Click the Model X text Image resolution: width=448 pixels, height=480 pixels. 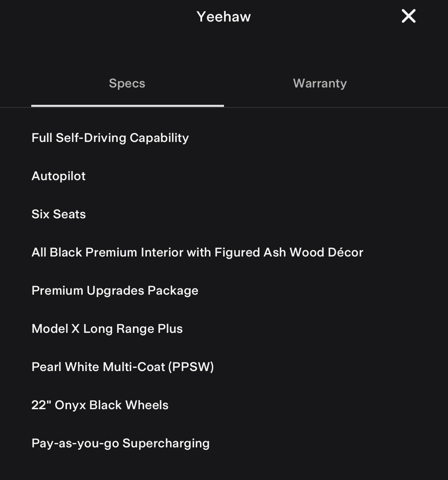click(56, 329)
